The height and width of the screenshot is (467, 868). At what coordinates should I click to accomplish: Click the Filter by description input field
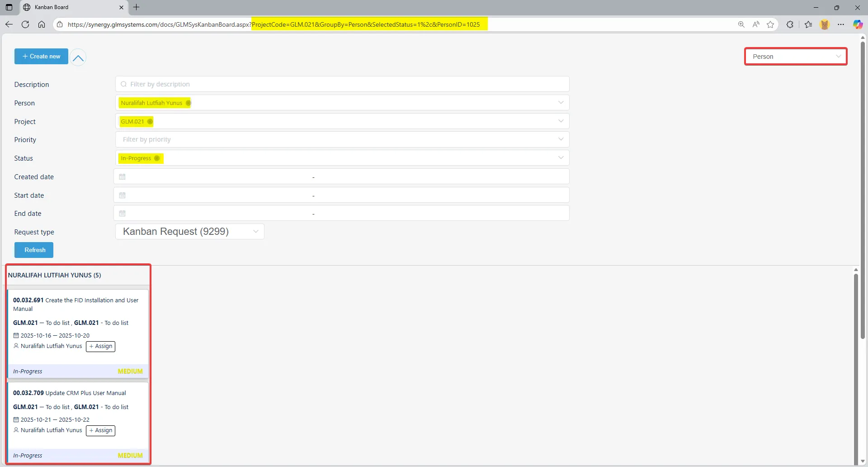tap(342, 84)
